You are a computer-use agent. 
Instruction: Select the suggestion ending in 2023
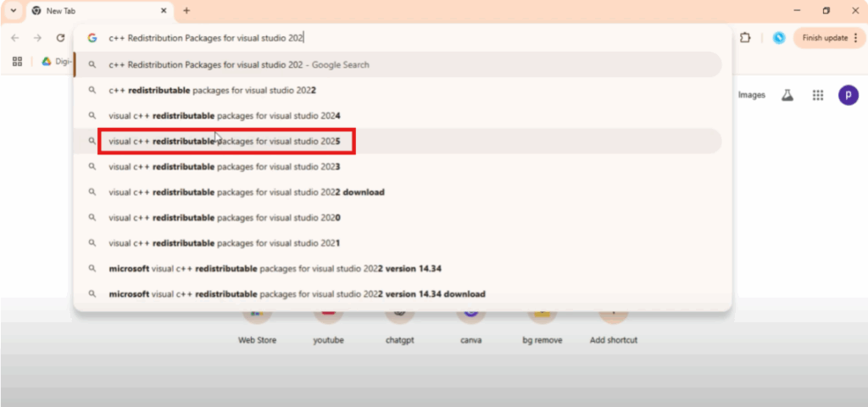coord(398,167)
